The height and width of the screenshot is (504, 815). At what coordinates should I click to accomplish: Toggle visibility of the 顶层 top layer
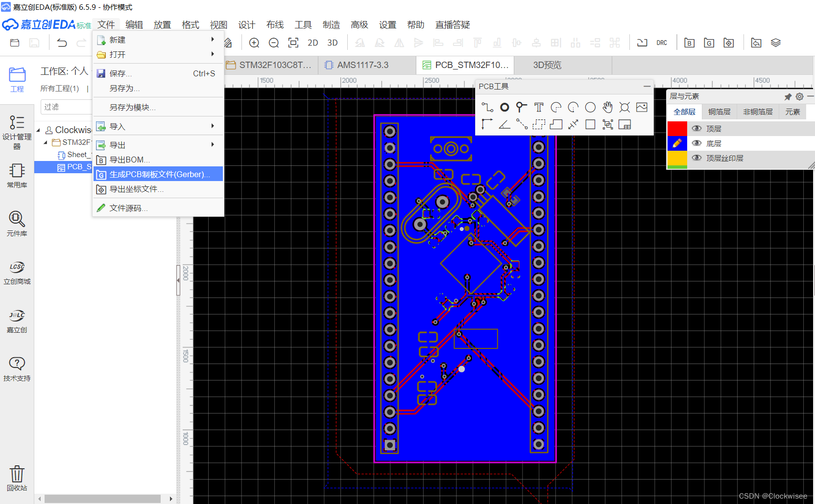point(696,129)
